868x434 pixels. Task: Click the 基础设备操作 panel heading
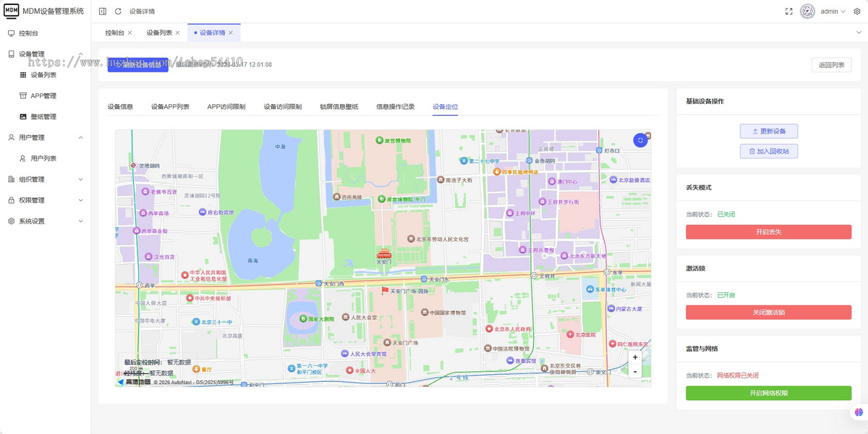pyautogui.click(x=705, y=101)
